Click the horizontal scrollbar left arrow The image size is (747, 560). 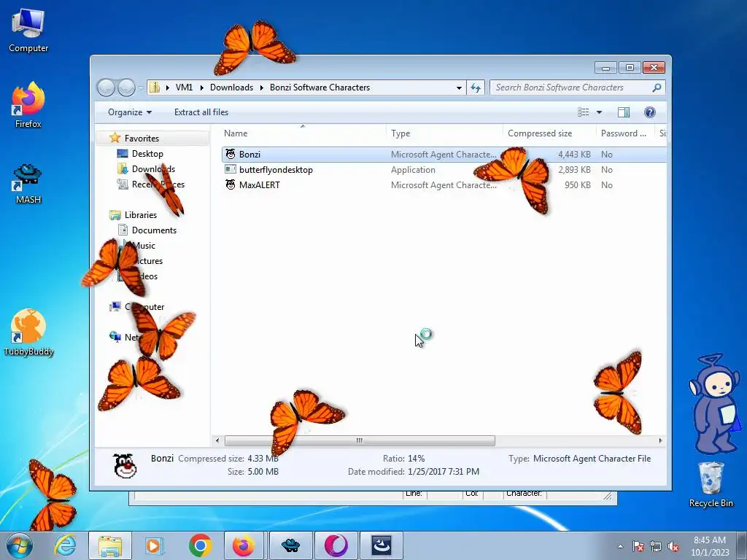pos(217,440)
